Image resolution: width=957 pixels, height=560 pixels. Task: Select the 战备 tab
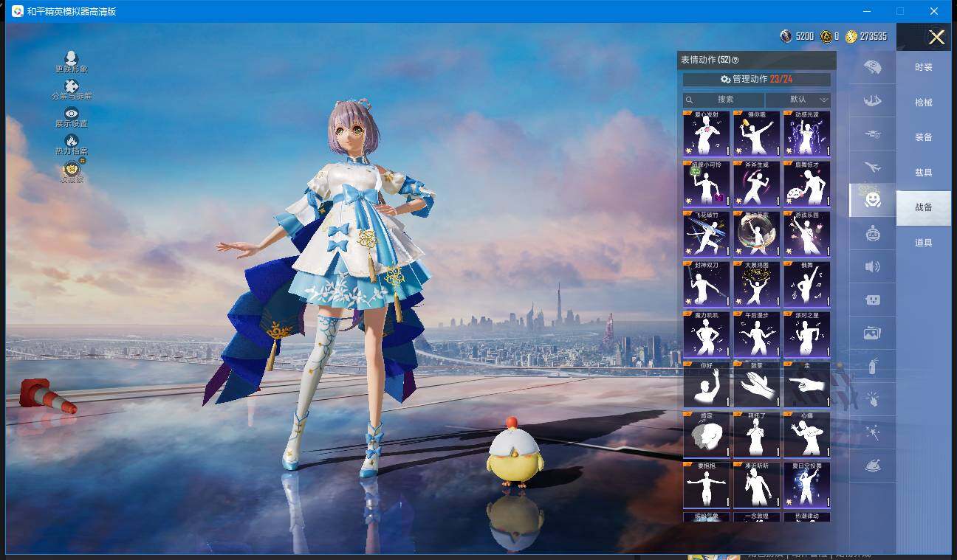click(x=923, y=207)
